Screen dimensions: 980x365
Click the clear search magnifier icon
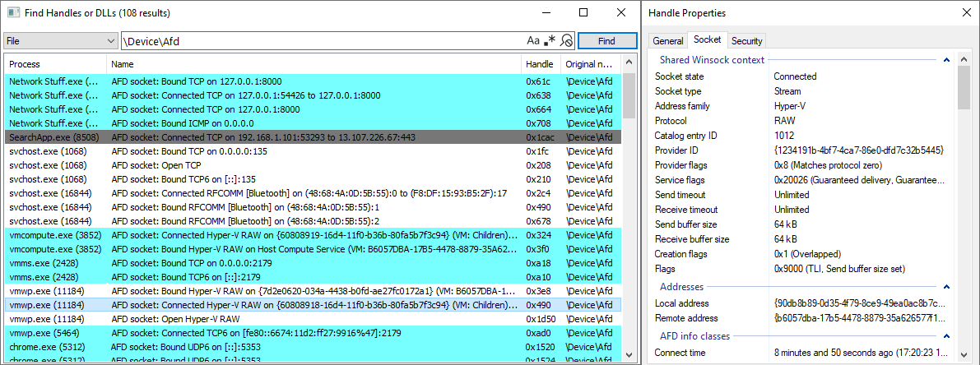pos(566,41)
